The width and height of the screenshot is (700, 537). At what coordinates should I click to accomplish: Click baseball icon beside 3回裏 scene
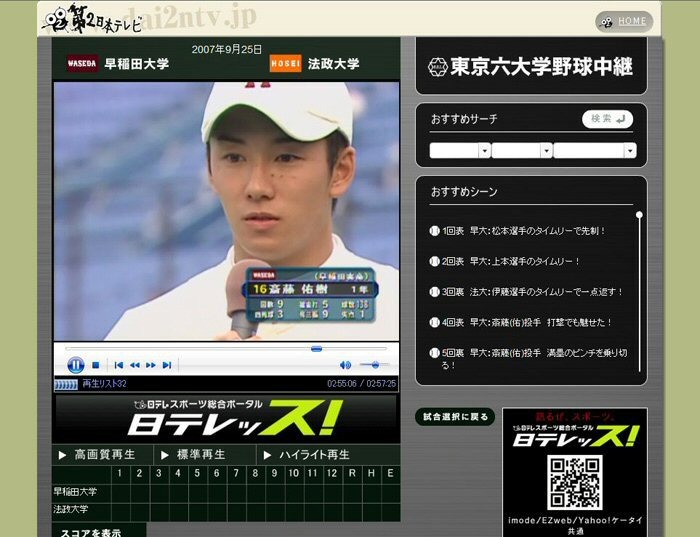click(434, 291)
